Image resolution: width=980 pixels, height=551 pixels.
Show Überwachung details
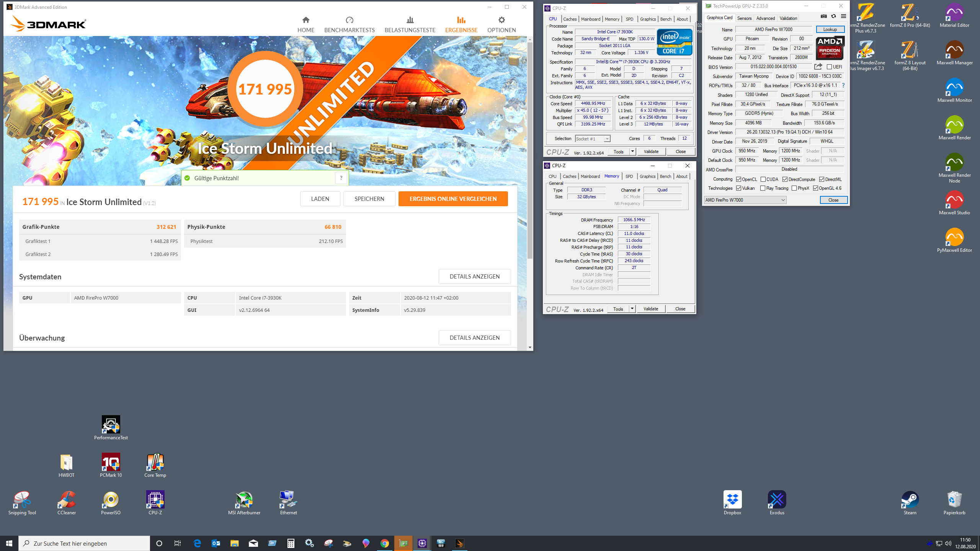pos(474,337)
